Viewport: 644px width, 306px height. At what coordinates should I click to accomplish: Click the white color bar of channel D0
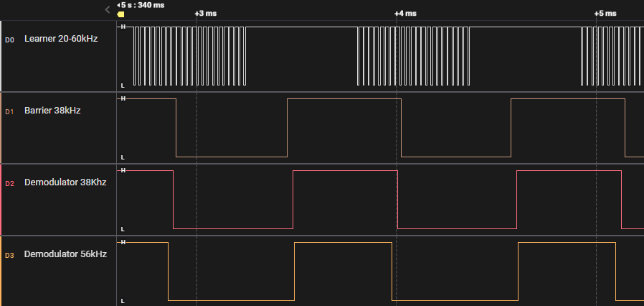pos(1,56)
